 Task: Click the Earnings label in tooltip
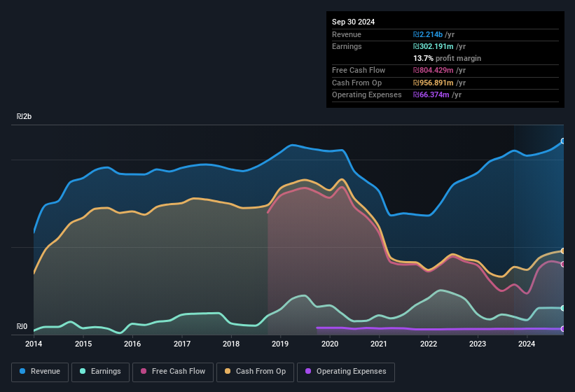coord(347,46)
